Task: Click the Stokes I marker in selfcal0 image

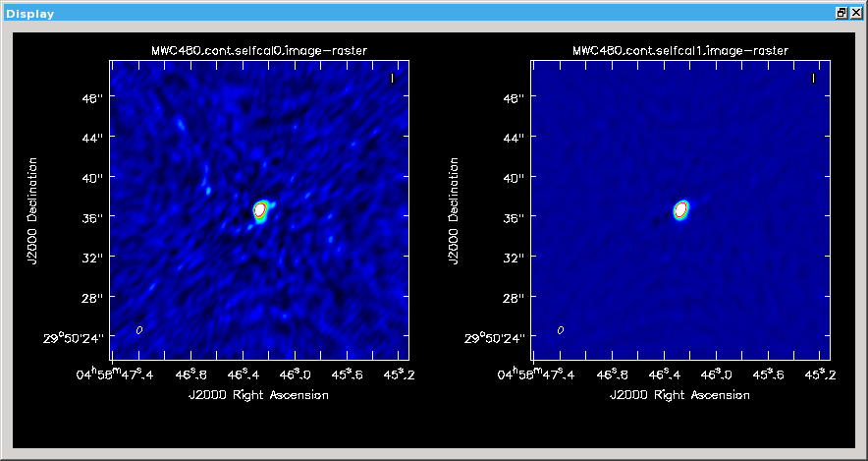Action: (x=393, y=78)
